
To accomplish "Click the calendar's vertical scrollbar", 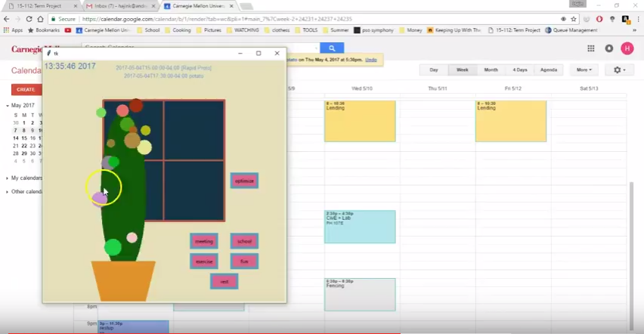I will tap(632, 255).
